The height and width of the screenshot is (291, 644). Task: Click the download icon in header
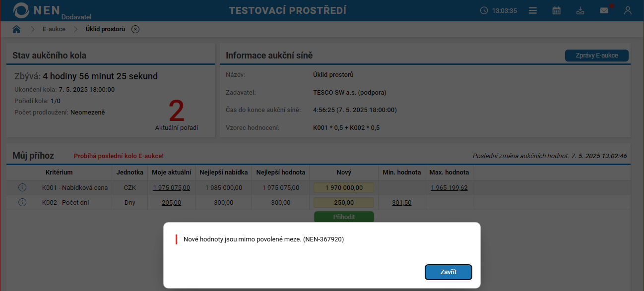pyautogui.click(x=580, y=10)
